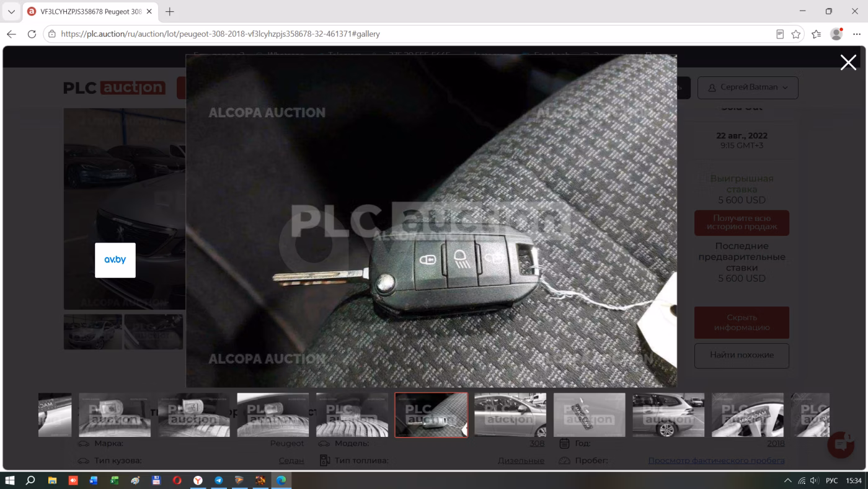The height and width of the screenshot is (489, 868).
Task: Open the tab actions dropdown
Action: [x=11, y=11]
